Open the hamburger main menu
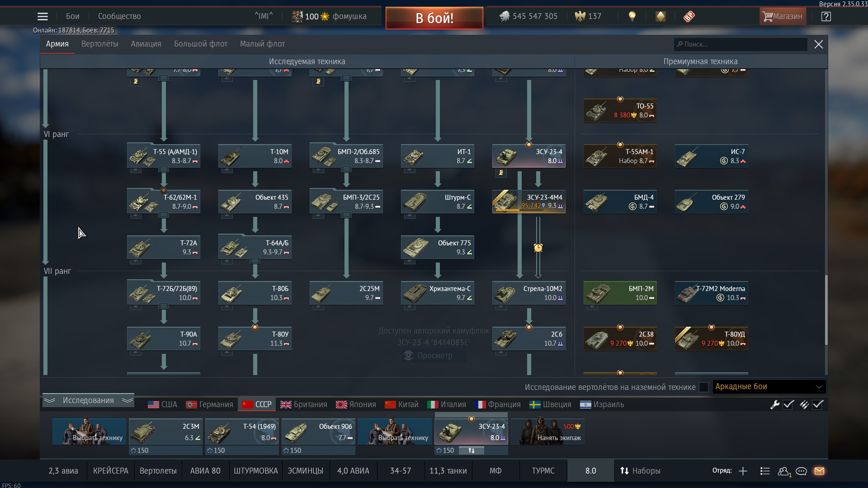The height and width of the screenshot is (488, 868). (42, 16)
